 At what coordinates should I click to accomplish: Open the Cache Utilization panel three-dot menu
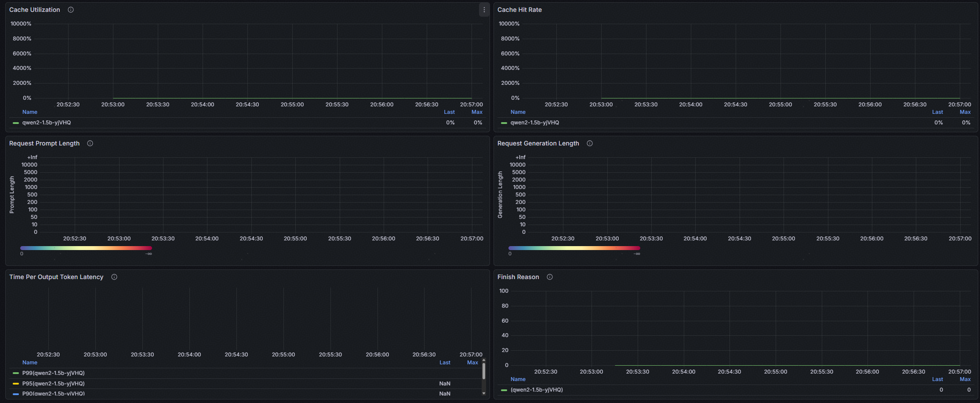click(x=484, y=10)
